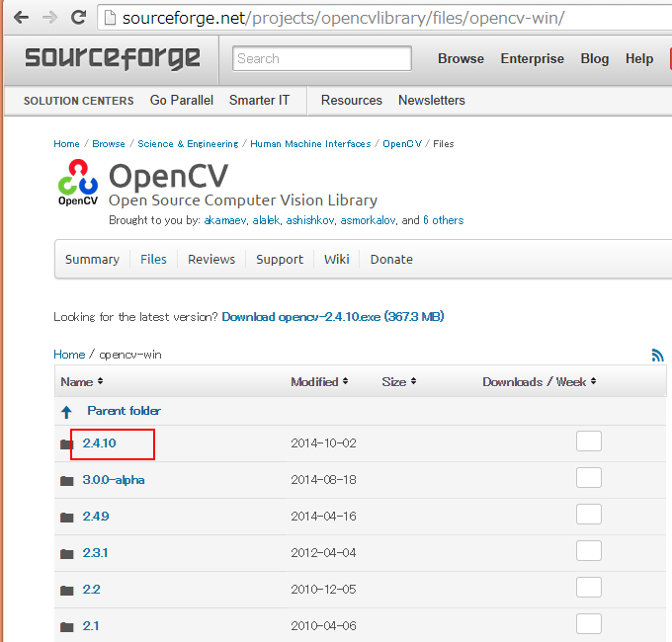
Task: Go back with the browser back arrow
Action: click(21, 18)
